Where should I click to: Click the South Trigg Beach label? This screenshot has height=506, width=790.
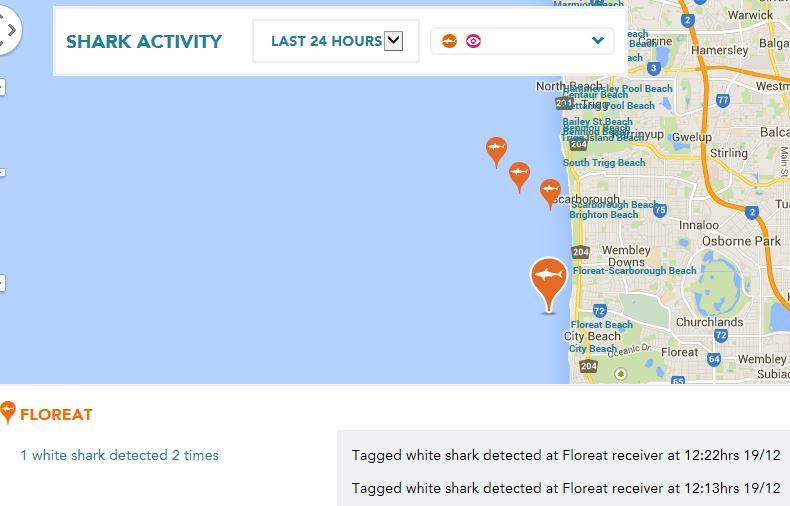pos(604,162)
